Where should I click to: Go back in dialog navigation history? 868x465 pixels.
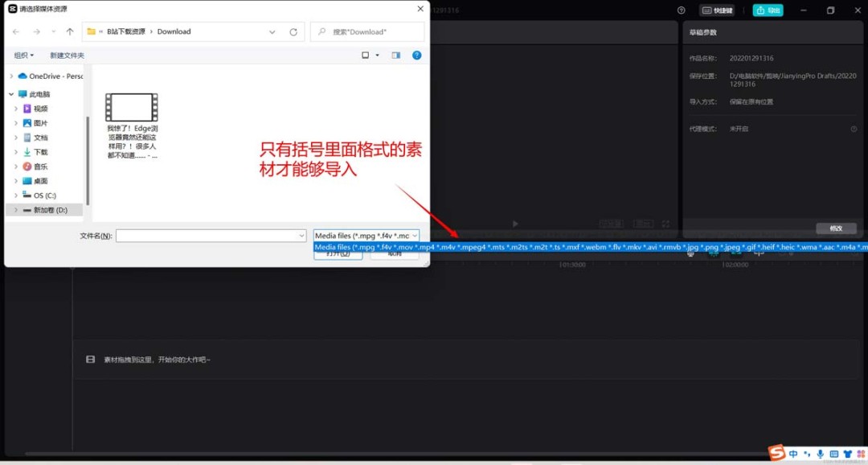tap(15, 31)
